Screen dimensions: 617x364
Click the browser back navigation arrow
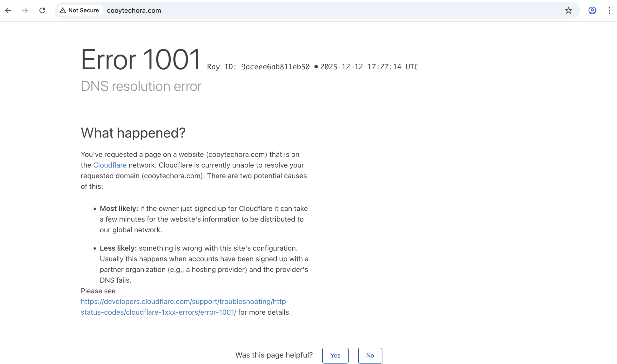9,10
